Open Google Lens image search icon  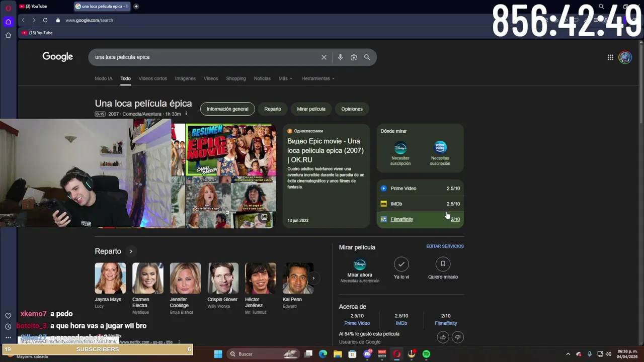click(354, 57)
